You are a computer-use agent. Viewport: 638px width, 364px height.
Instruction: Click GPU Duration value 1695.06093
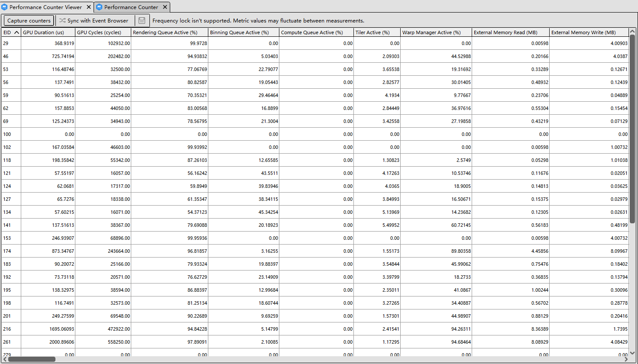pyautogui.click(x=62, y=329)
